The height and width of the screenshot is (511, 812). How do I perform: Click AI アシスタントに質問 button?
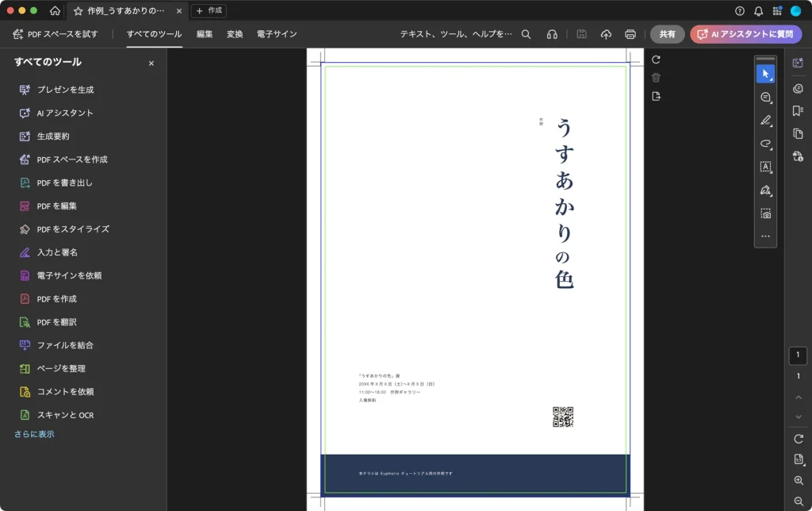[x=745, y=34]
